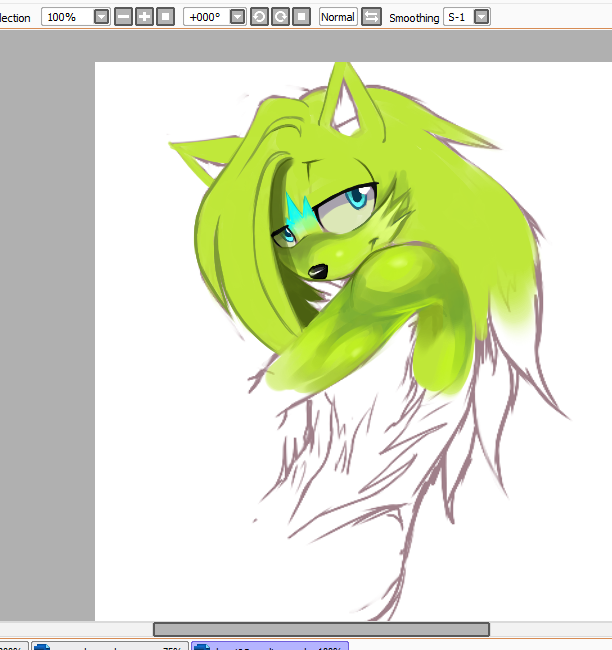Zoom out with the minus button
Screen dimensions: 612x650
click(123, 17)
